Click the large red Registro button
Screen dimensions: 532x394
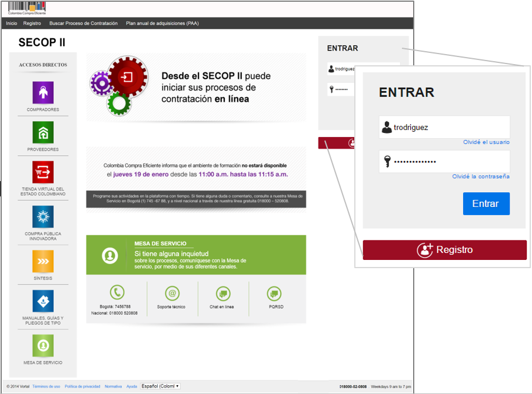(x=444, y=250)
